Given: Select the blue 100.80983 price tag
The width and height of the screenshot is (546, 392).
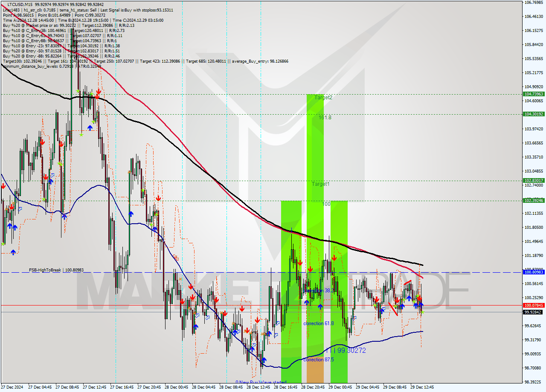Looking at the screenshot, I should tap(533, 272).
